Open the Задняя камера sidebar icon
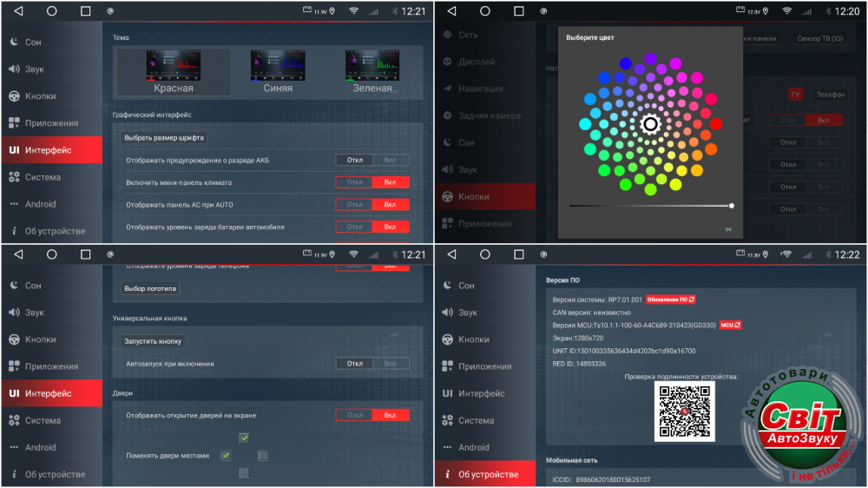This screenshot has height=488, width=868. coord(448,115)
